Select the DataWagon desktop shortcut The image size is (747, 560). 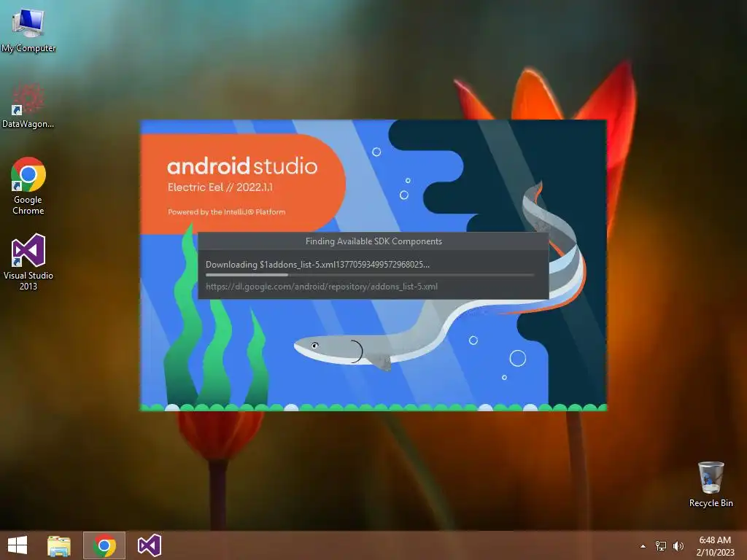[28, 106]
